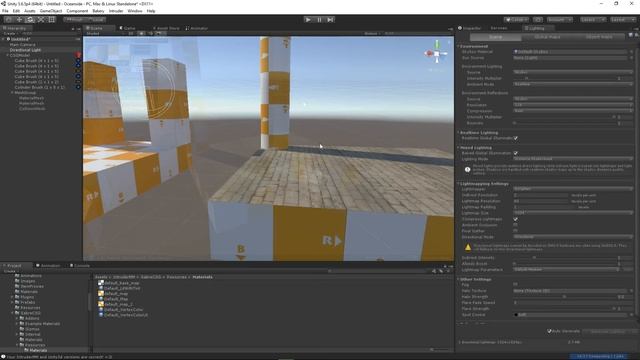Image resolution: width=640 pixels, height=360 pixels.
Task: Switch to the Animator tab
Action: (197, 28)
